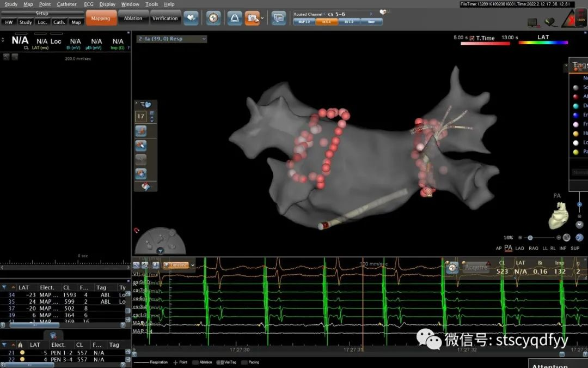
Task: Open the Tools menu
Action: tap(151, 4)
